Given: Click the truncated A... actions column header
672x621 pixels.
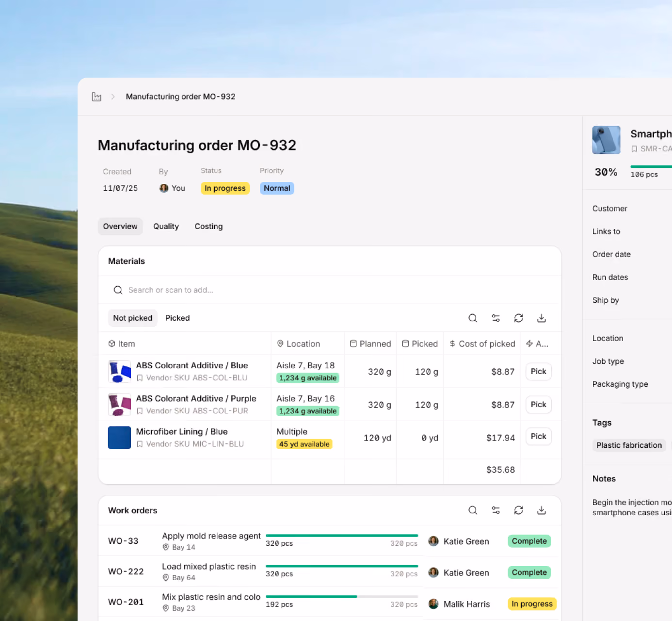Looking at the screenshot, I should (x=537, y=344).
